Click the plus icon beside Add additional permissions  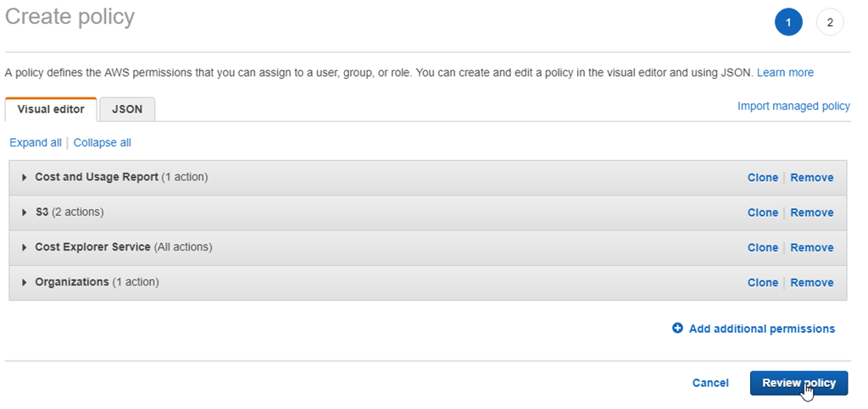(677, 329)
